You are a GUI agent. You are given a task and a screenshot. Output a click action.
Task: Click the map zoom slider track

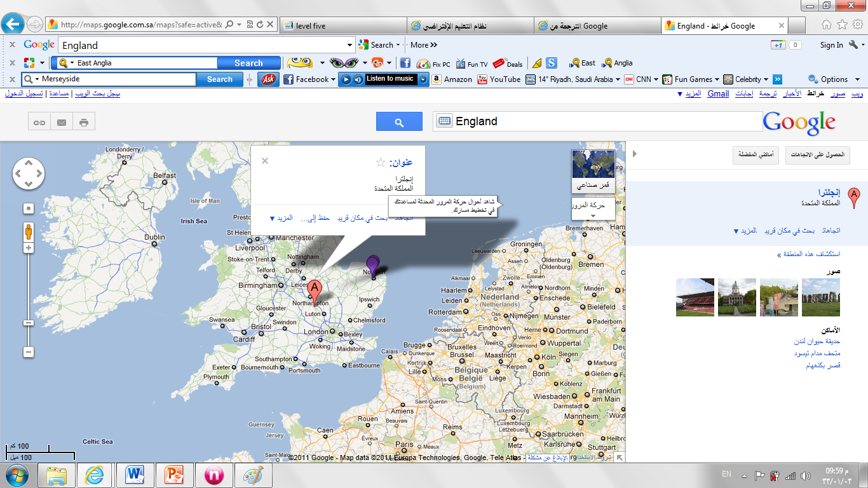29,299
